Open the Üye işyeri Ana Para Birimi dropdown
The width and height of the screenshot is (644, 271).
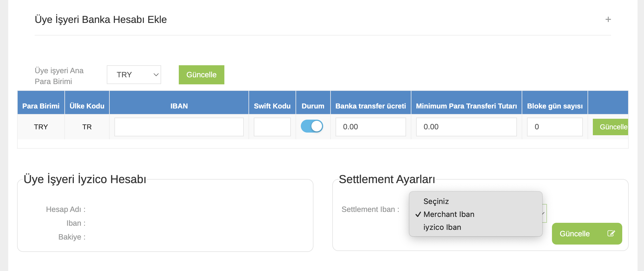[x=134, y=75]
